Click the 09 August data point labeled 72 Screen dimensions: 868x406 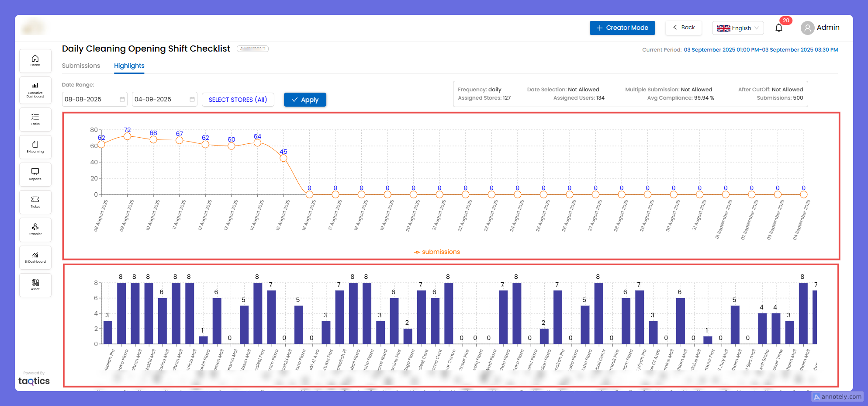(x=127, y=136)
